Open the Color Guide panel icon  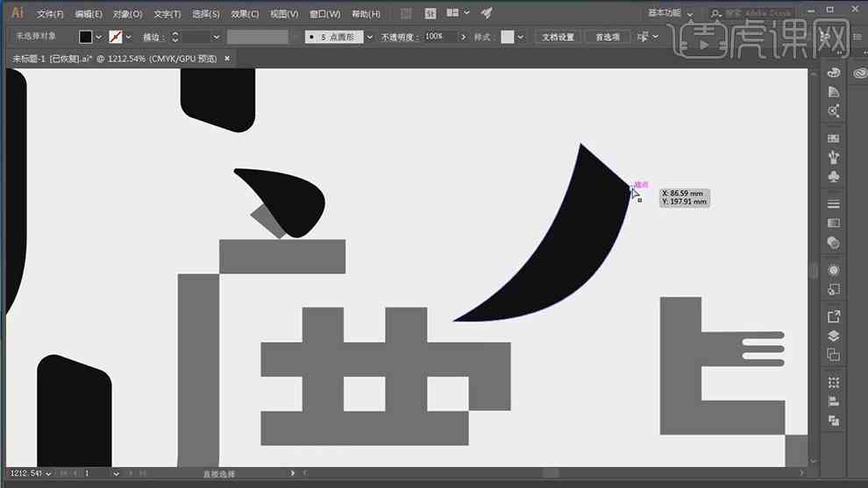(x=833, y=92)
